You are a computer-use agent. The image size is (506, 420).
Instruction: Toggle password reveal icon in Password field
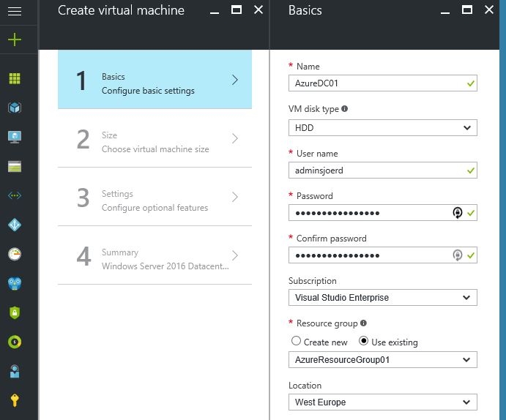tap(458, 213)
